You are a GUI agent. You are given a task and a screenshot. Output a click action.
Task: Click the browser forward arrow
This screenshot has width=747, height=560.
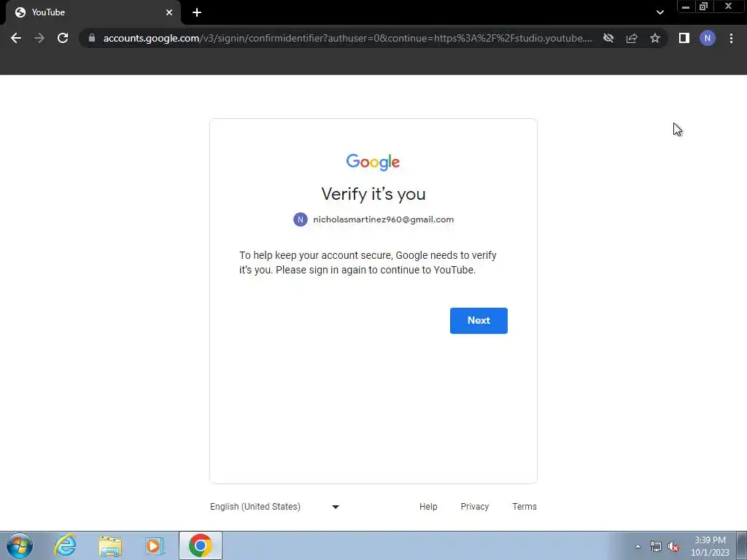(39, 38)
